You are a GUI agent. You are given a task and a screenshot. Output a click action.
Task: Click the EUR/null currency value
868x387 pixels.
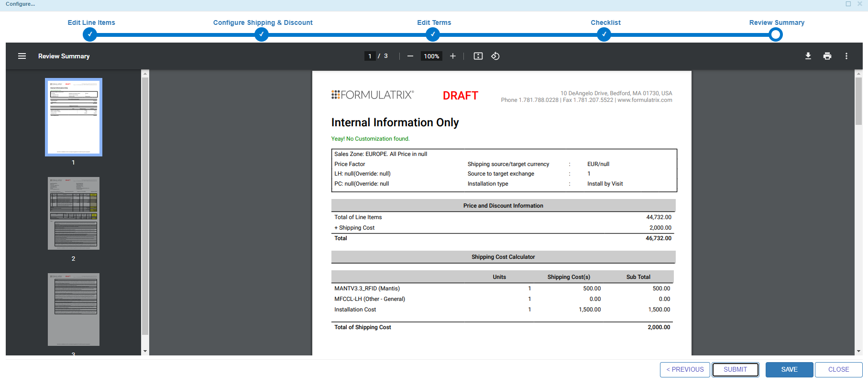click(x=598, y=164)
